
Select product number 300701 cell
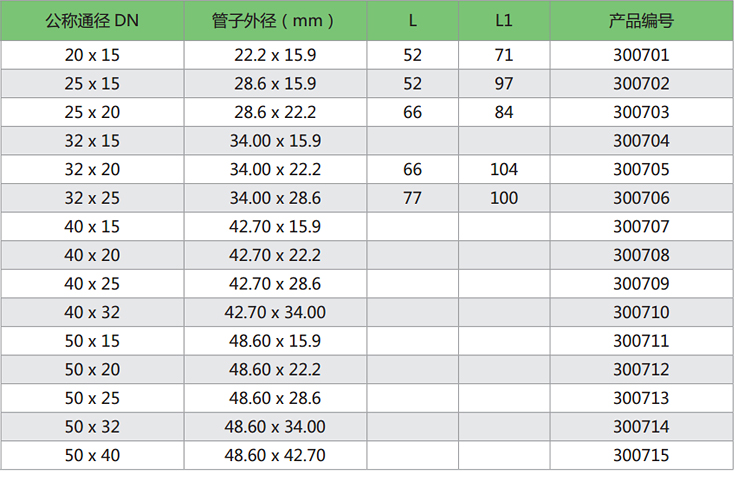point(641,55)
